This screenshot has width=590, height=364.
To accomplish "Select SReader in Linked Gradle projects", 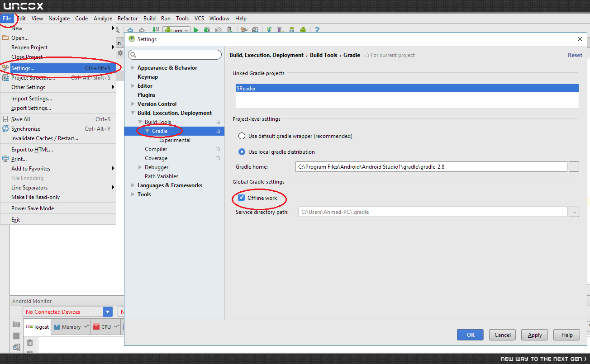I will [407, 89].
